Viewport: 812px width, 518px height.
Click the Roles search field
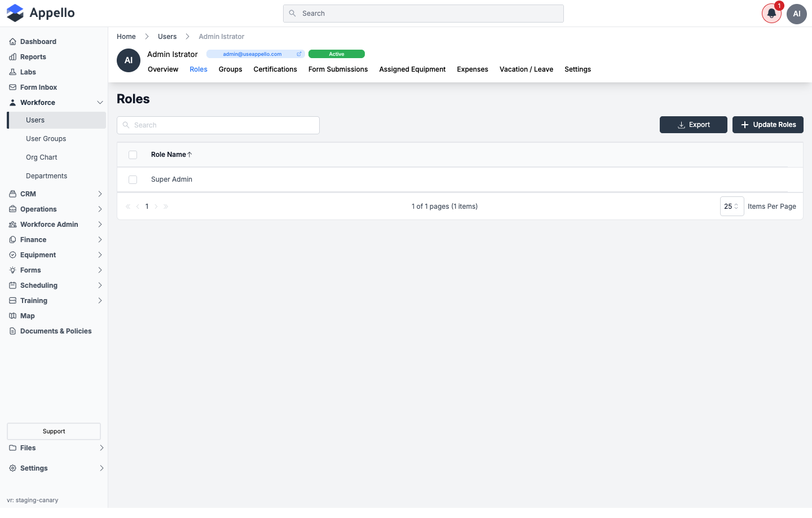click(218, 125)
